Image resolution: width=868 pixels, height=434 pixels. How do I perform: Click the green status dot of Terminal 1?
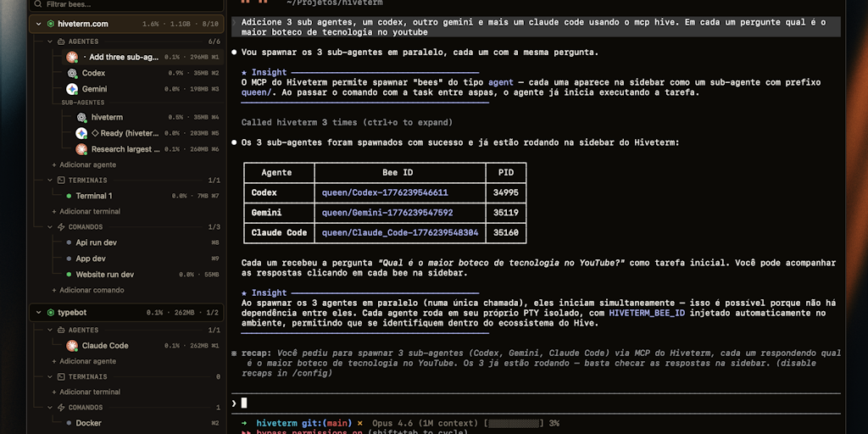(69, 196)
